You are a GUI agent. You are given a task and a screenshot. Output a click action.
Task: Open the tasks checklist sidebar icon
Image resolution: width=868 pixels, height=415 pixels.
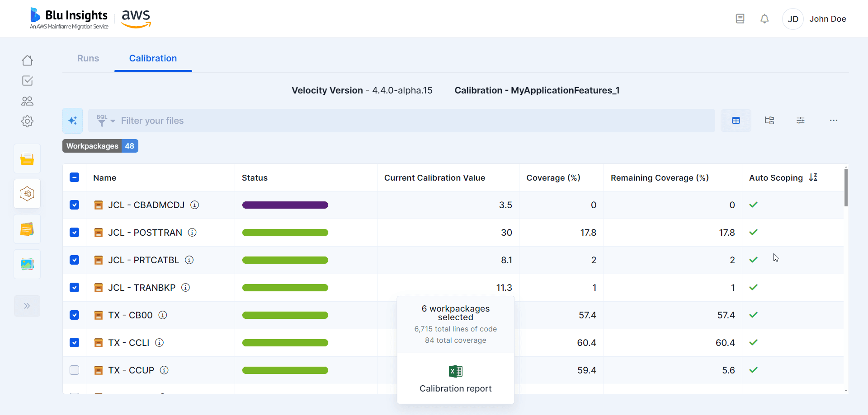click(27, 80)
